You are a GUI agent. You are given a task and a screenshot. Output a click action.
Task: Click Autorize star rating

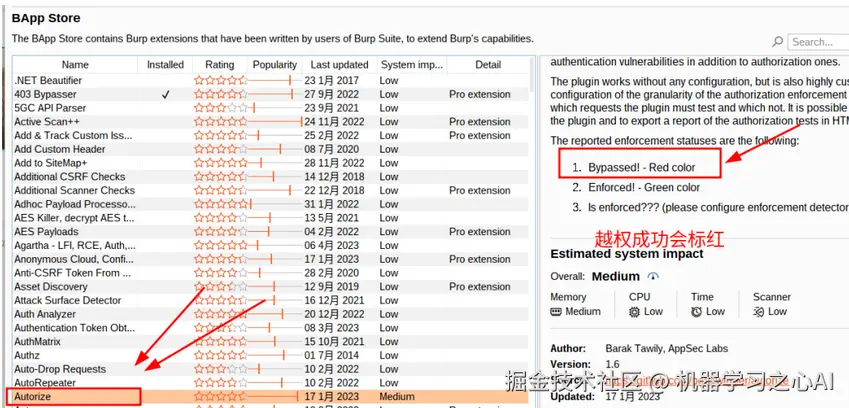pos(220,397)
